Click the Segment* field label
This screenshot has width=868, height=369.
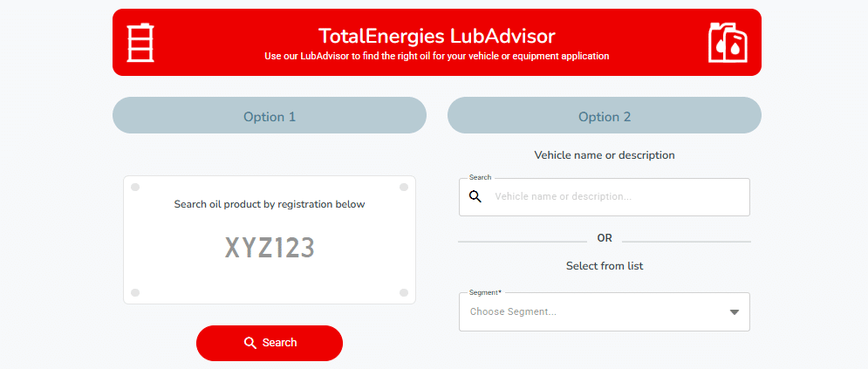[x=486, y=292]
